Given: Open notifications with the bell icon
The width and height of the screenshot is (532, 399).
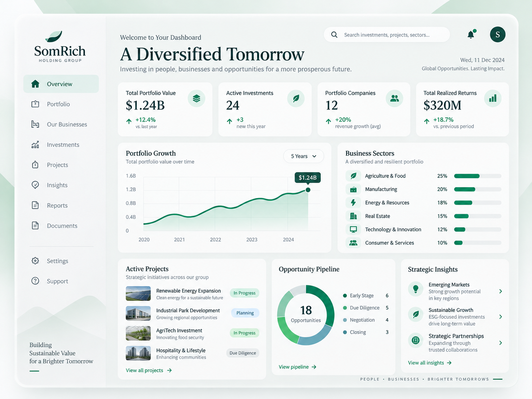Looking at the screenshot, I should click(471, 34).
